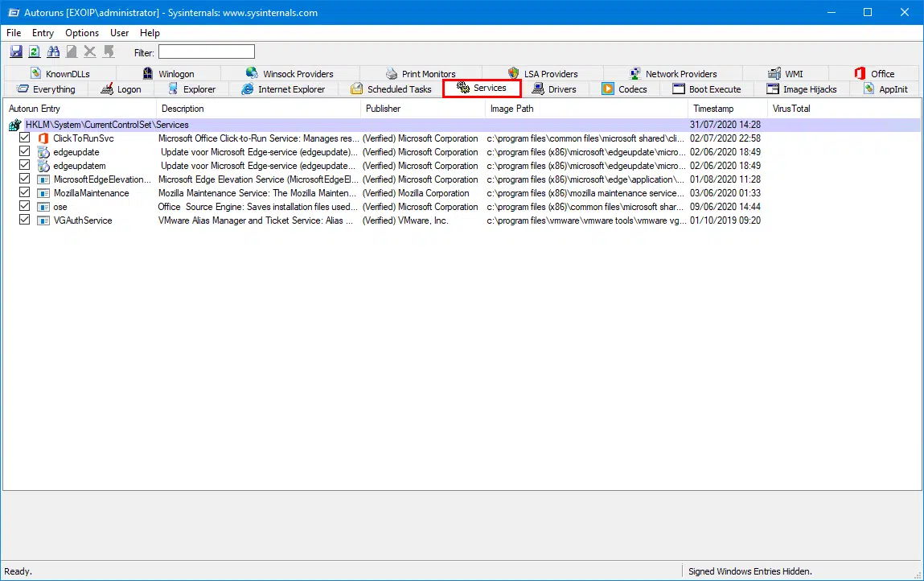This screenshot has height=581, width=924.
Task: Sort by the Description column header
Action: 258,109
